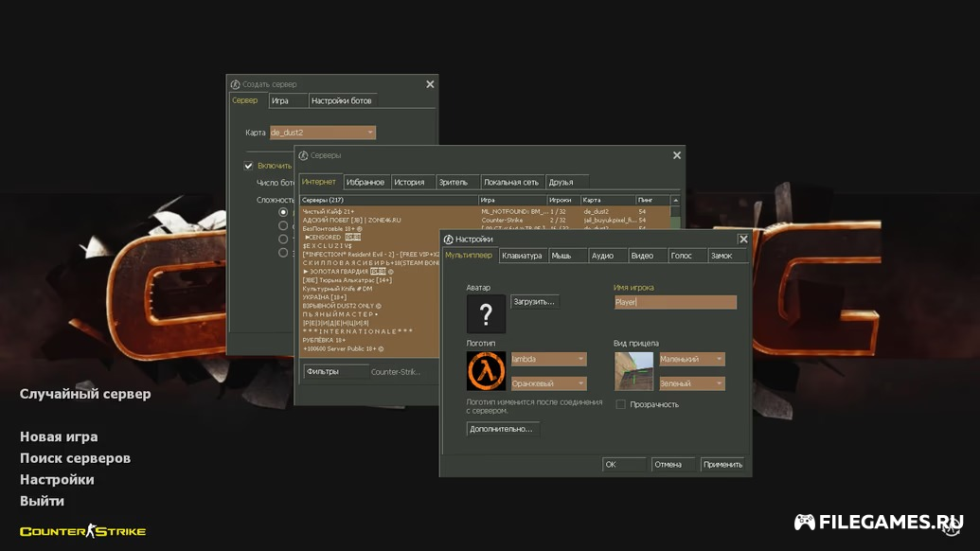Open the lambda logo dropdown
Image resolution: width=980 pixels, height=551 pixels.
click(x=549, y=359)
